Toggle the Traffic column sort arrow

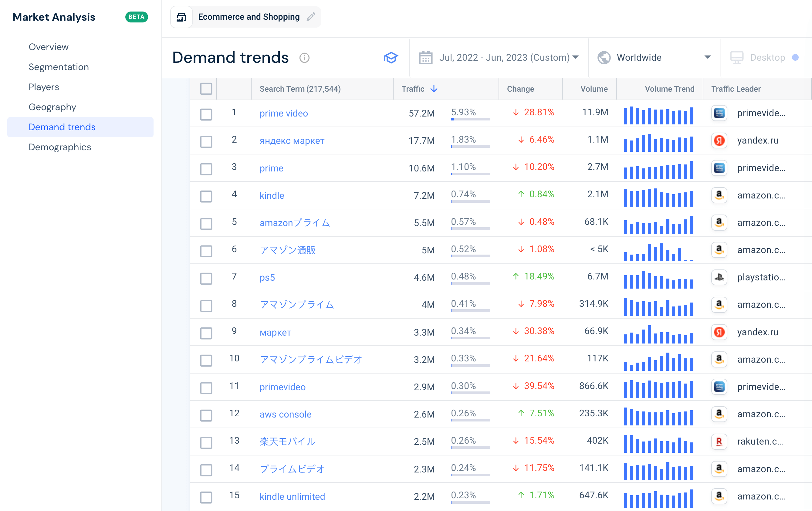(x=434, y=89)
